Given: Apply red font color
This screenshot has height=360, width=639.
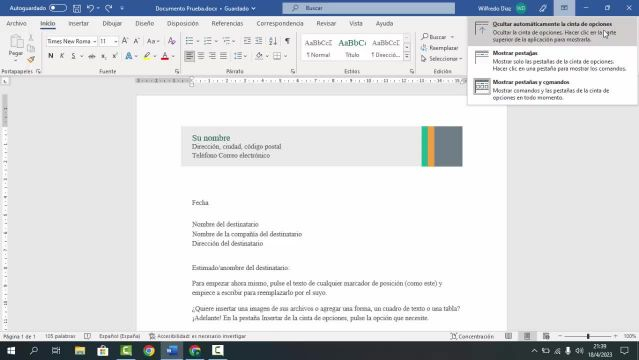Looking at the screenshot, I should coord(165,56).
